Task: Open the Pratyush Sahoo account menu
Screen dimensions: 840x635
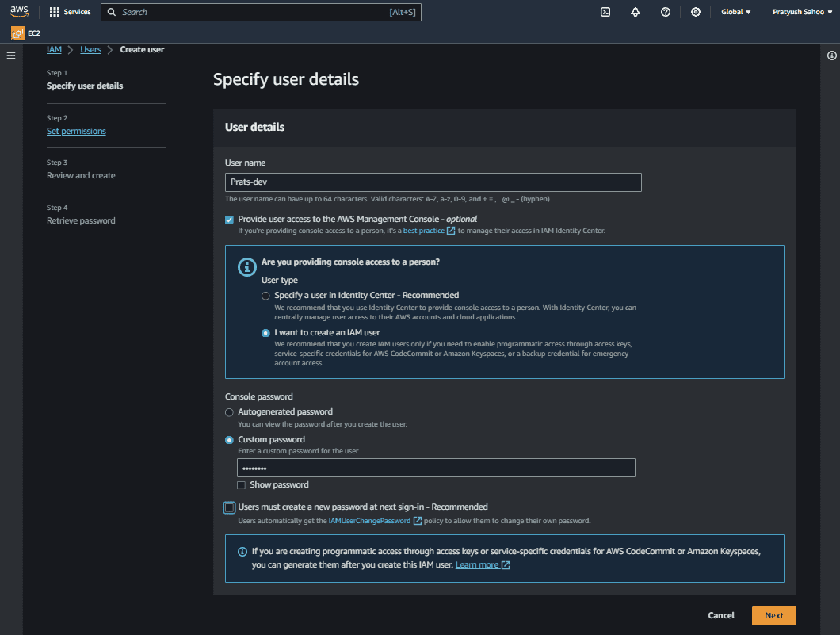Action: (802, 12)
